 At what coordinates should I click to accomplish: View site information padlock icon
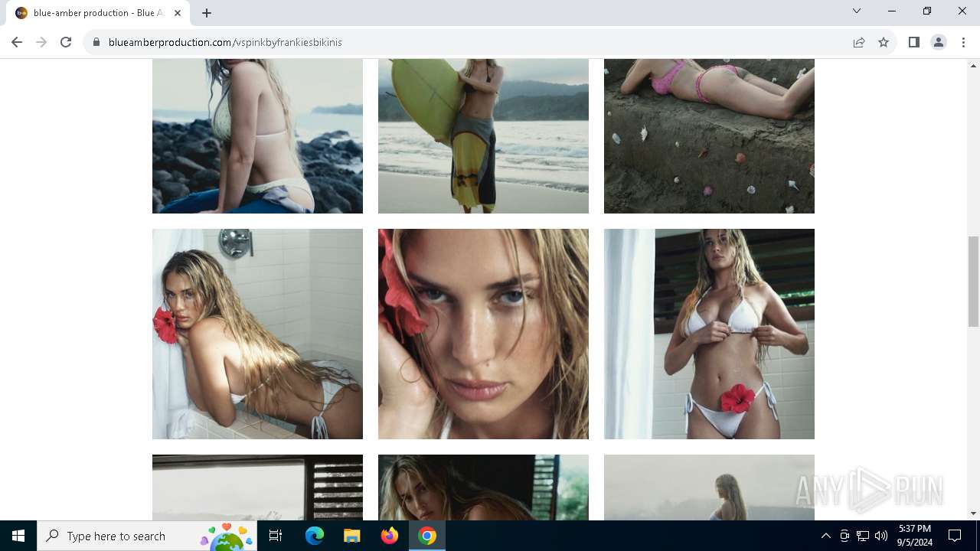click(x=96, y=42)
